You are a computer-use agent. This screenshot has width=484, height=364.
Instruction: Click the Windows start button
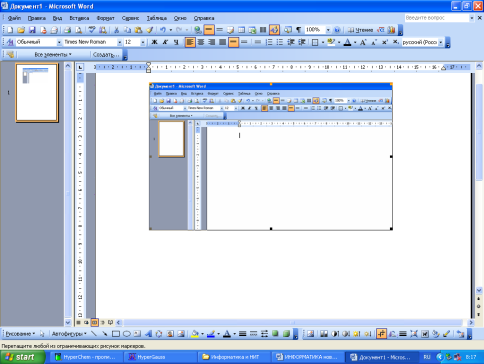[23, 357]
